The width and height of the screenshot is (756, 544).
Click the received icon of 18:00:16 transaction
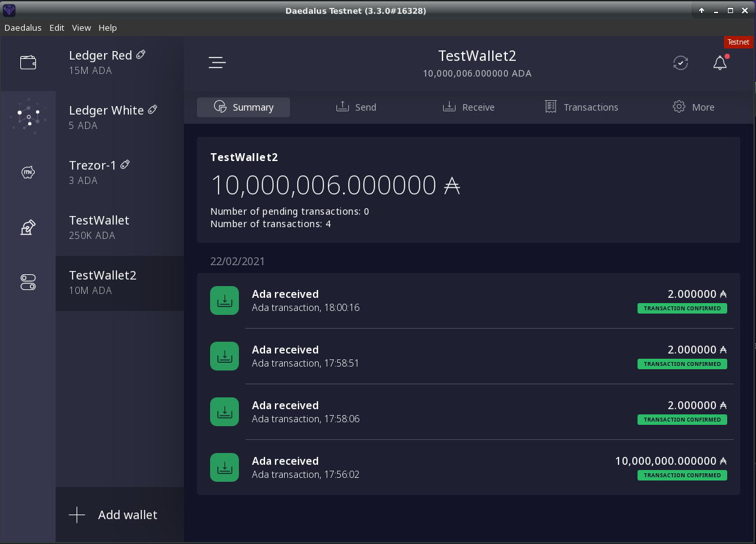(225, 300)
